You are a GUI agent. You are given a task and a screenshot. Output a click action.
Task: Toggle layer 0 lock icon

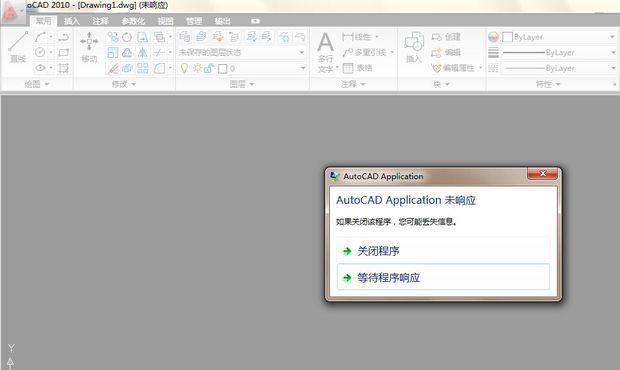[x=209, y=68]
